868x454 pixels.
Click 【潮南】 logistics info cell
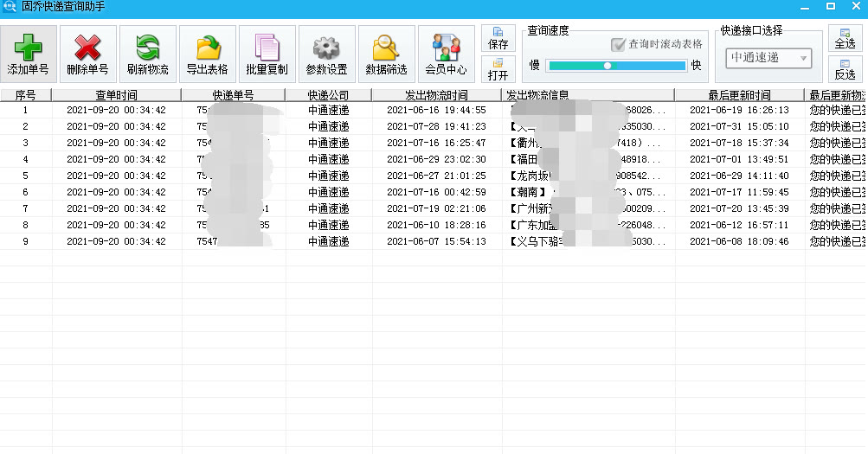pyautogui.click(x=588, y=193)
